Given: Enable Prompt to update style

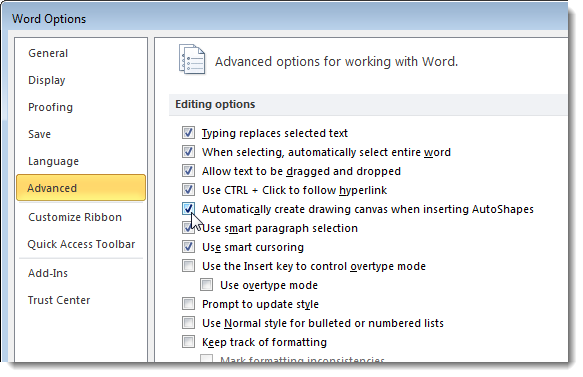Looking at the screenshot, I should [188, 304].
